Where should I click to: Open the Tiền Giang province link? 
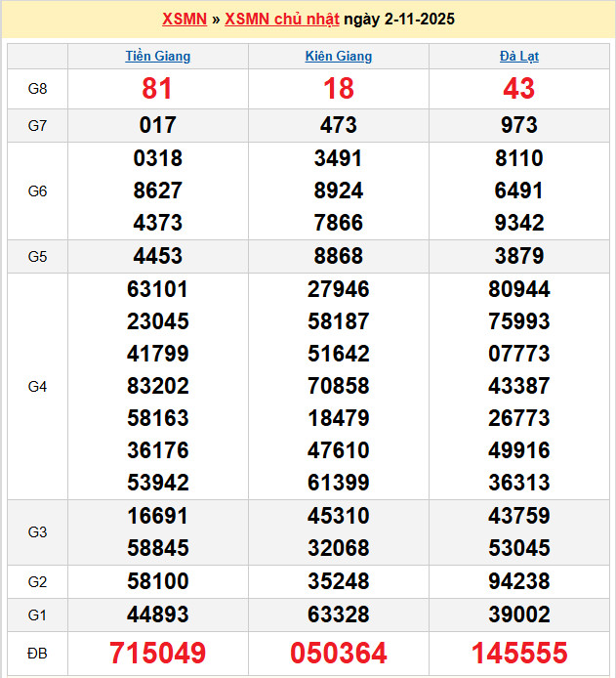(158, 57)
